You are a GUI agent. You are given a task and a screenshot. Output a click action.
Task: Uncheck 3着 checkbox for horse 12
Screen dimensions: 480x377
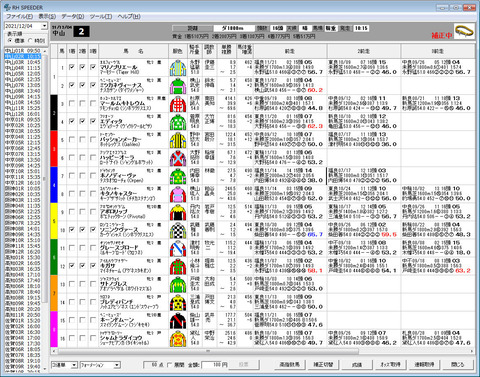[x=93, y=266]
